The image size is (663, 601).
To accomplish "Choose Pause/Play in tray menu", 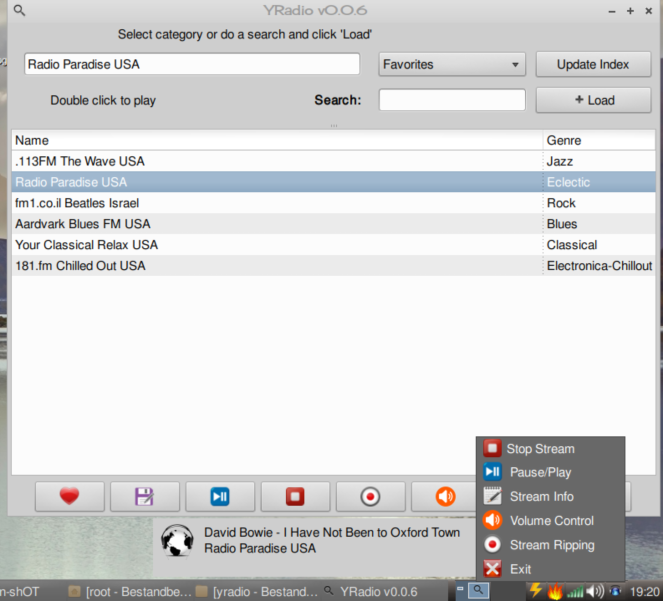I will [x=550, y=472].
